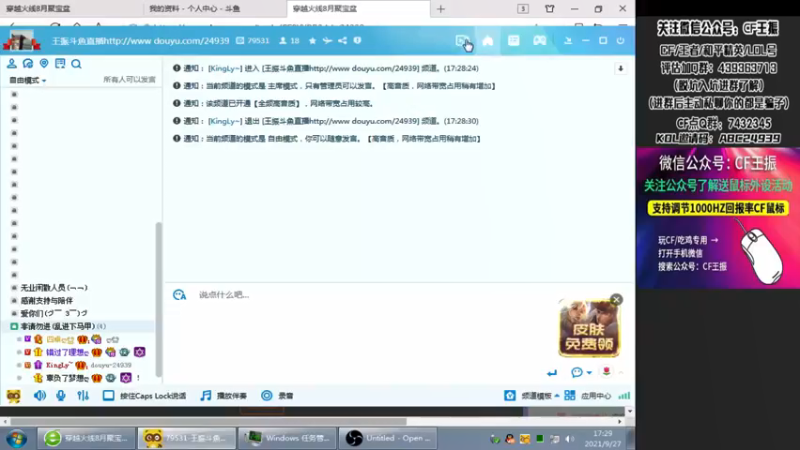
Task: Click the [KingLy~] link in the join notice
Action: (225, 68)
